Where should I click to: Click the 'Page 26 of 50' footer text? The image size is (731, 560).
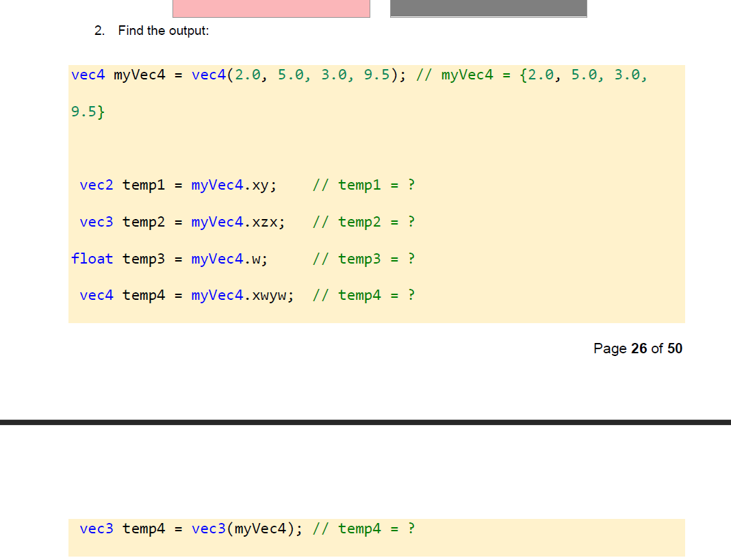click(x=638, y=348)
